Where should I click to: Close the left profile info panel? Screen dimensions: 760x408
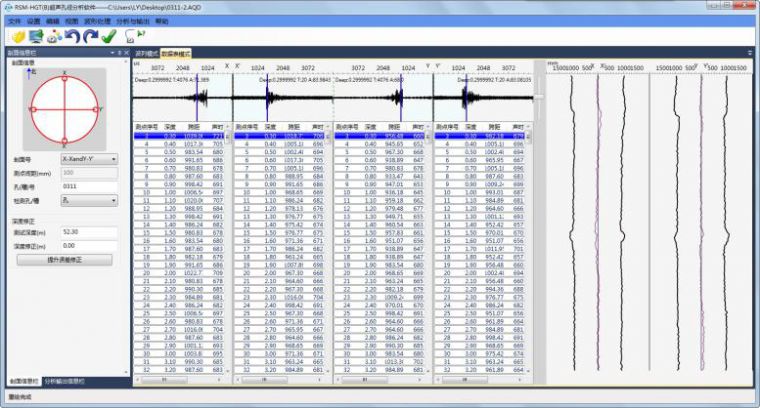click(126, 53)
